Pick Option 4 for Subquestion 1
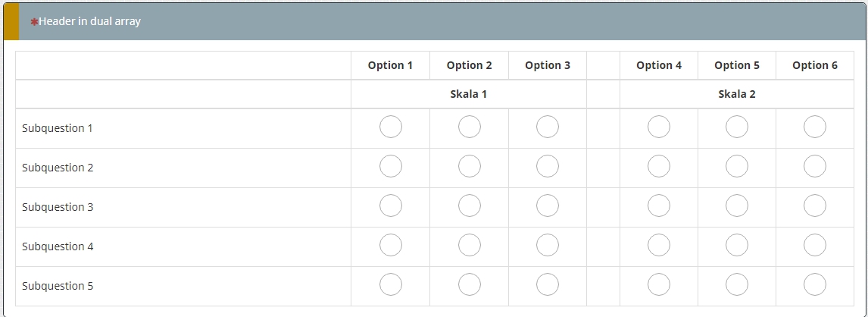Viewport: 868px width, 317px height. click(659, 127)
